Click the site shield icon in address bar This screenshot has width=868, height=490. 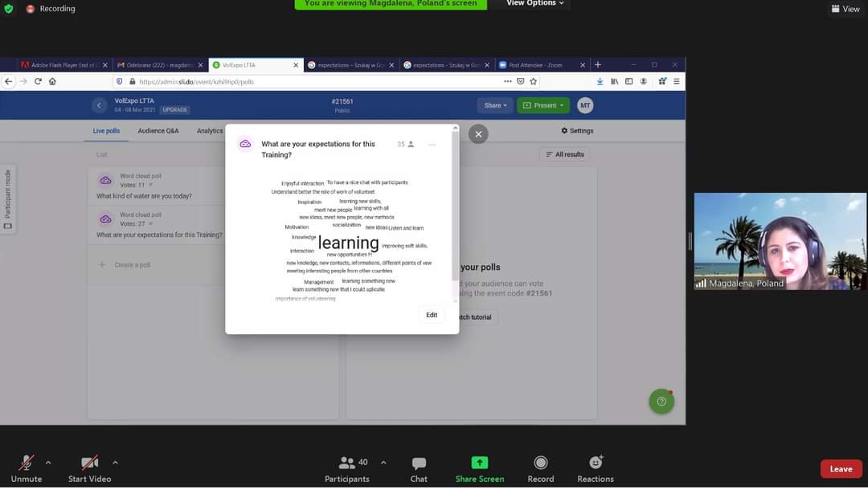pos(119,81)
